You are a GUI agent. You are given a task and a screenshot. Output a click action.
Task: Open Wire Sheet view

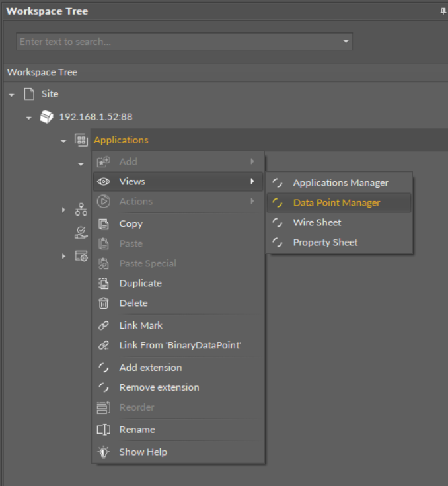coord(317,223)
